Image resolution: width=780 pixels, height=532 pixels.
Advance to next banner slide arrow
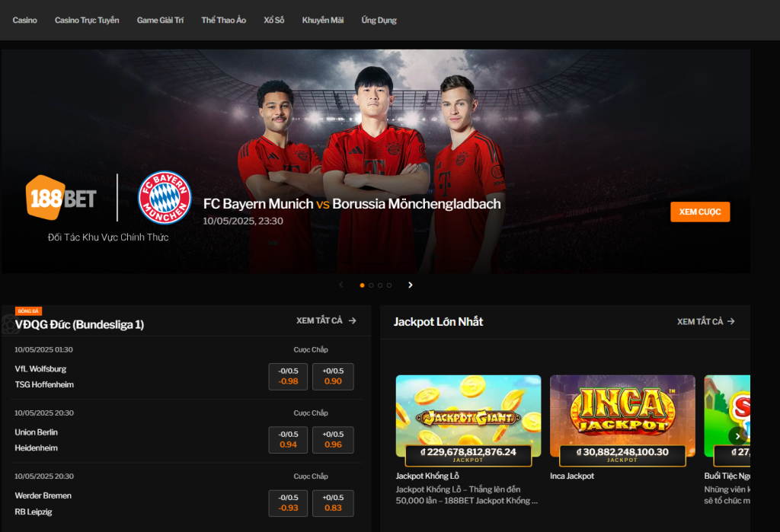(411, 285)
